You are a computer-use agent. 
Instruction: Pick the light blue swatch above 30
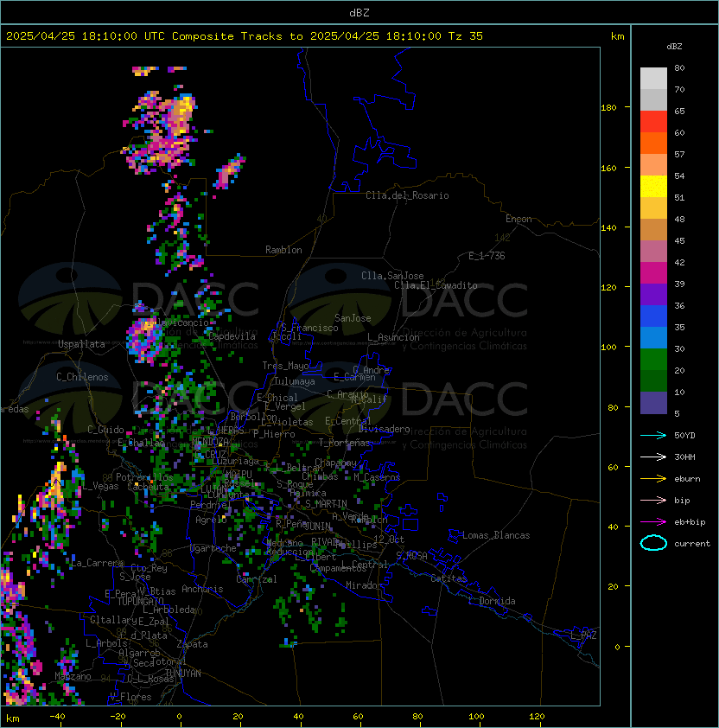click(653, 337)
